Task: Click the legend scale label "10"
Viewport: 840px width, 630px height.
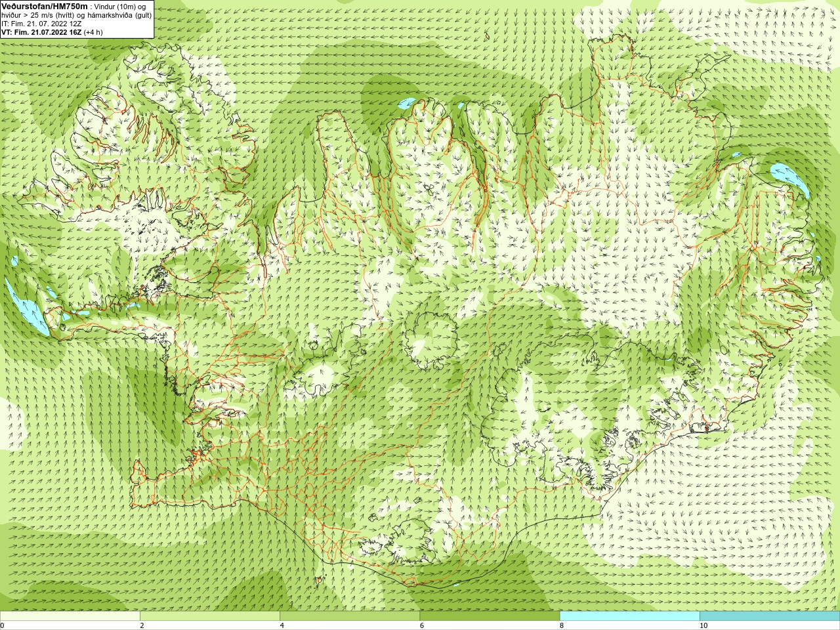Action: tap(703, 626)
